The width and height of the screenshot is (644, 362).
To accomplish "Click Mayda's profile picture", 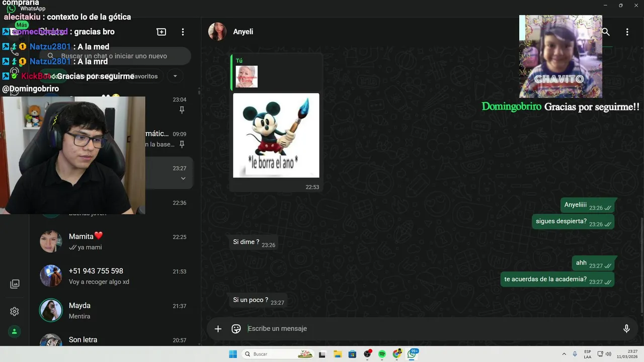I will [51, 311].
